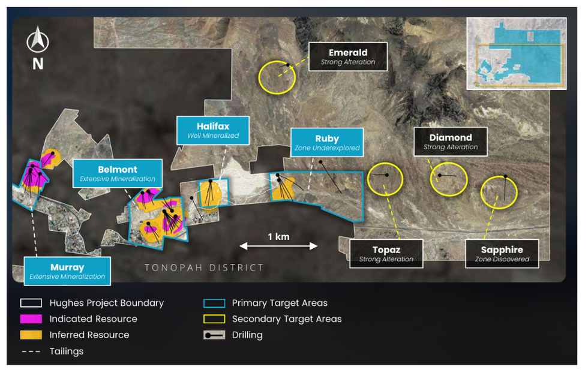The image size is (588, 373).
Task: Click the Hughes Project Boundary legend box
Action: [31, 303]
